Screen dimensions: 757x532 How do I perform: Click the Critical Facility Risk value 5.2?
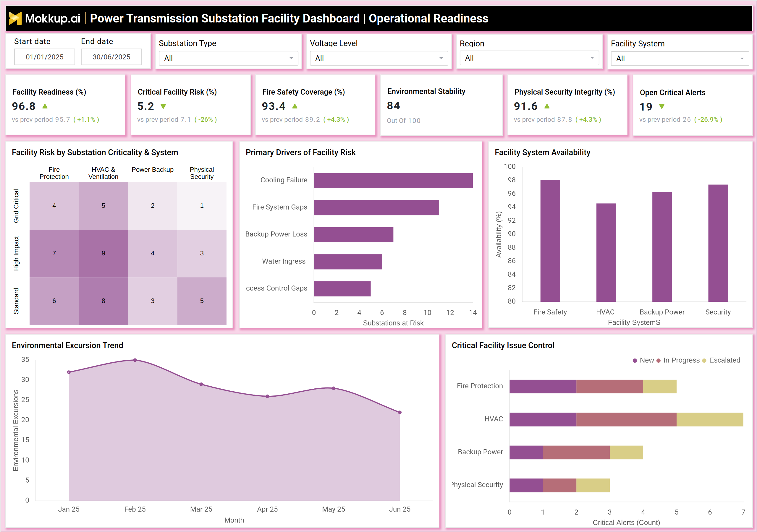pyautogui.click(x=146, y=106)
